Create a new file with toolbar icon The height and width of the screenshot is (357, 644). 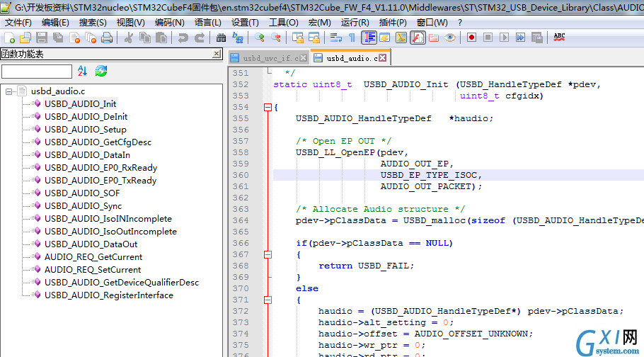point(9,38)
